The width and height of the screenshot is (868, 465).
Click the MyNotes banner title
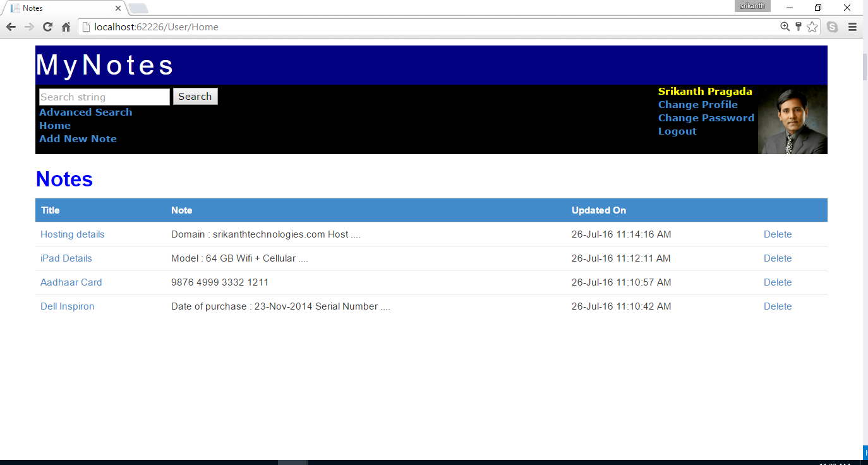click(105, 65)
